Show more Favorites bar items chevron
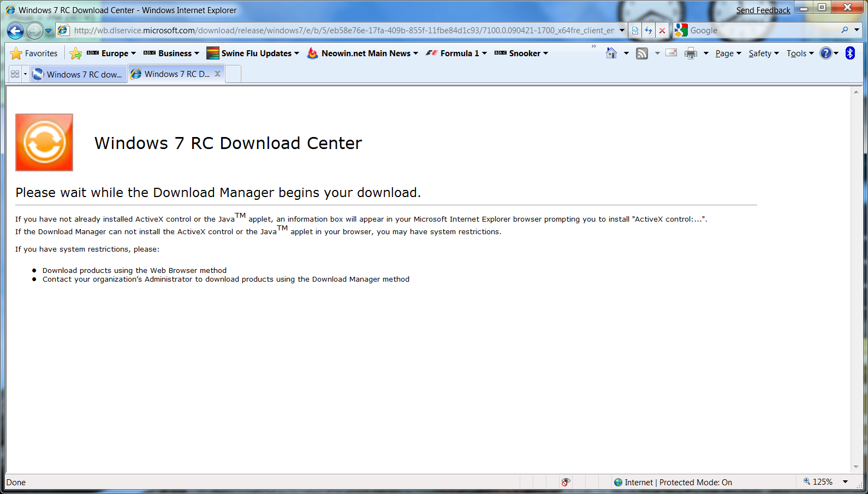This screenshot has width=868, height=494. [x=594, y=47]
